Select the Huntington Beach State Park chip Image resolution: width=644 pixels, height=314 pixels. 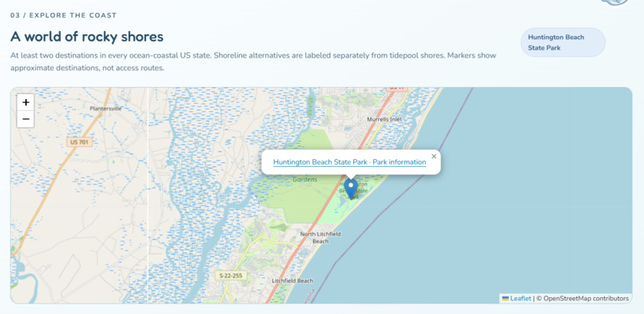(x=563, y=42)
